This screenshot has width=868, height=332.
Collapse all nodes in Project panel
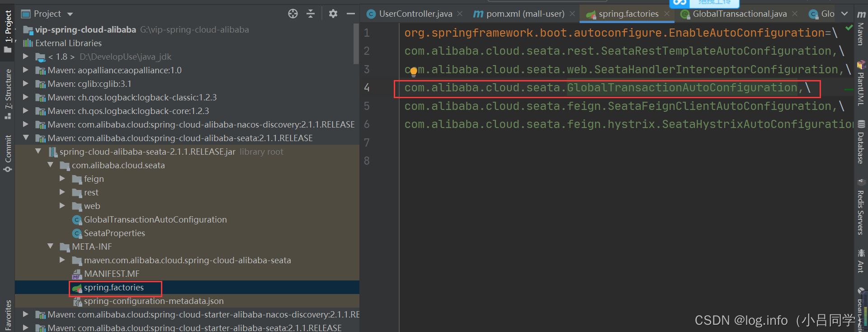[311, 14]
